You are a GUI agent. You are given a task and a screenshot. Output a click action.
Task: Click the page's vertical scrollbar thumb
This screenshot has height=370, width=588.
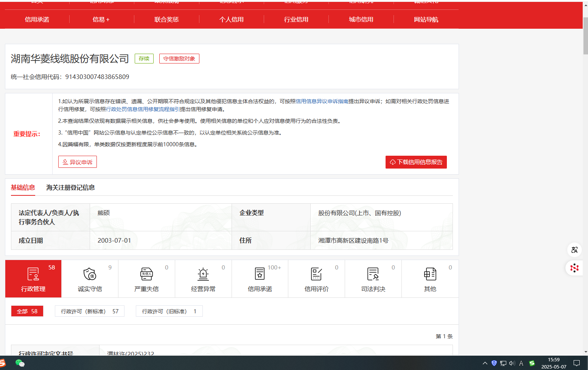pos(585,36)
